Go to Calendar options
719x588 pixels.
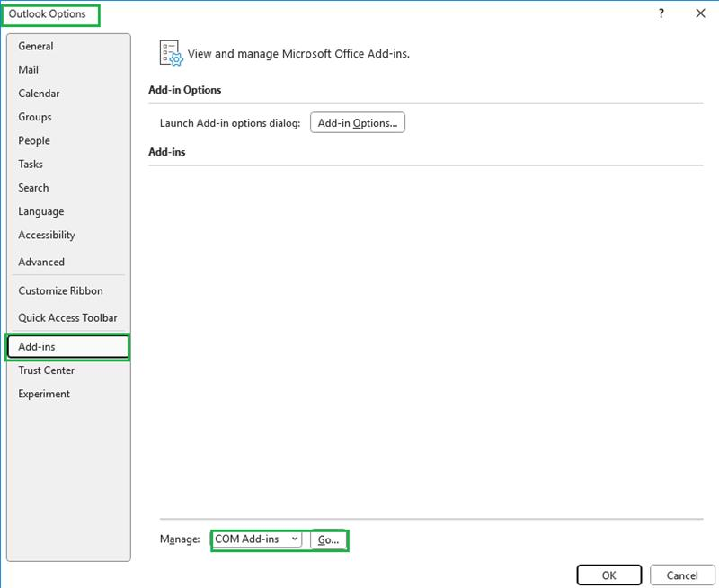coord(68,94)
